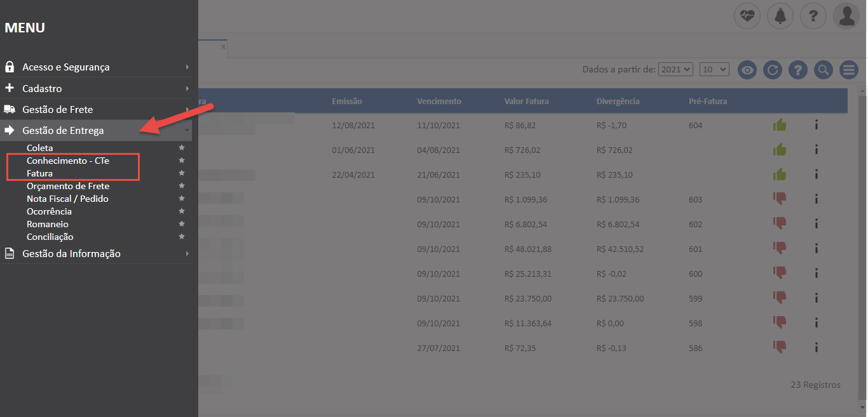The height and width of the screenshot is (417, 868).
Task: Sort by Valor Fatura column header
Action: 526,101
